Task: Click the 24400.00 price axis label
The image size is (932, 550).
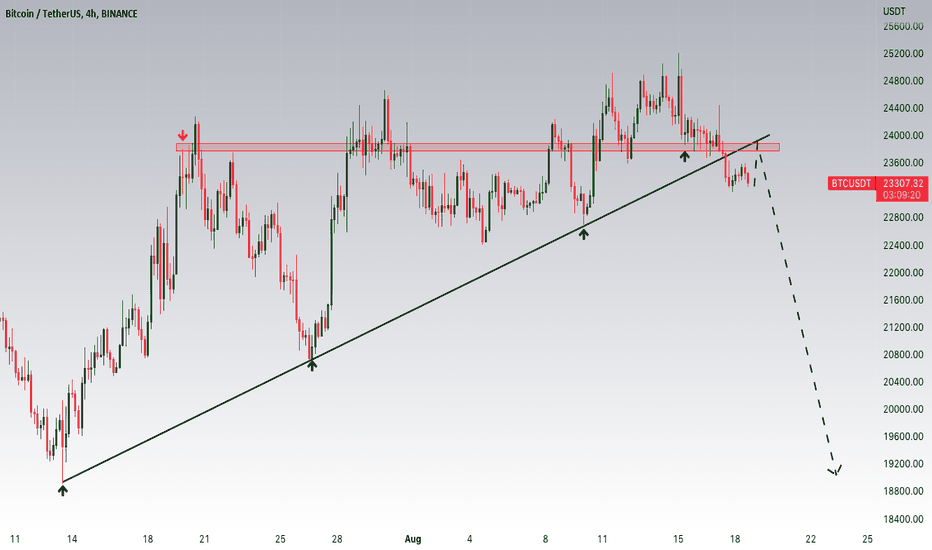Action: pos(903,108)
